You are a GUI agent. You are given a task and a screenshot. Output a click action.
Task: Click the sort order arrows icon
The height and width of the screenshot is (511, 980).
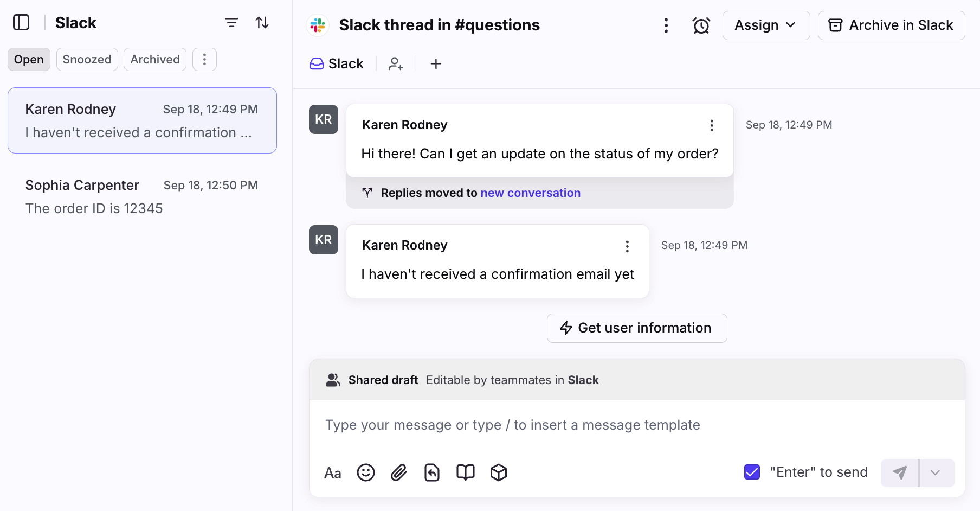[x=262, y=23]
